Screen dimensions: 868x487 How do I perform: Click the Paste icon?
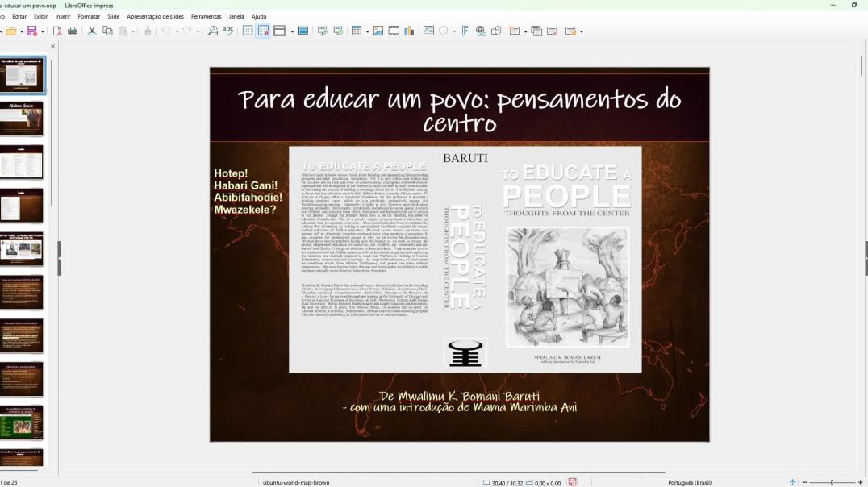pyautogui.click(x=123, y=31)
